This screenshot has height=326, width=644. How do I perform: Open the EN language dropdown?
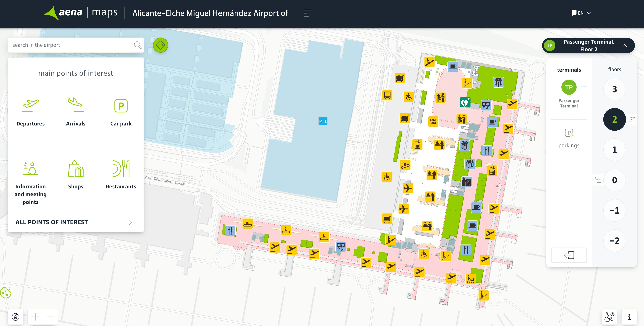(x=581, y=13)
